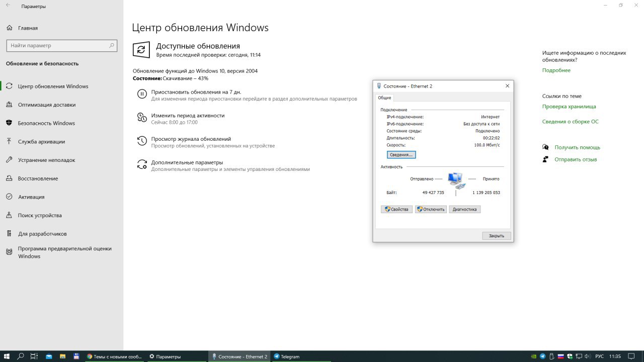Select the Общие tab in Ethernet 2 dialog
This screenshot has width=644, height=362.
384,98
